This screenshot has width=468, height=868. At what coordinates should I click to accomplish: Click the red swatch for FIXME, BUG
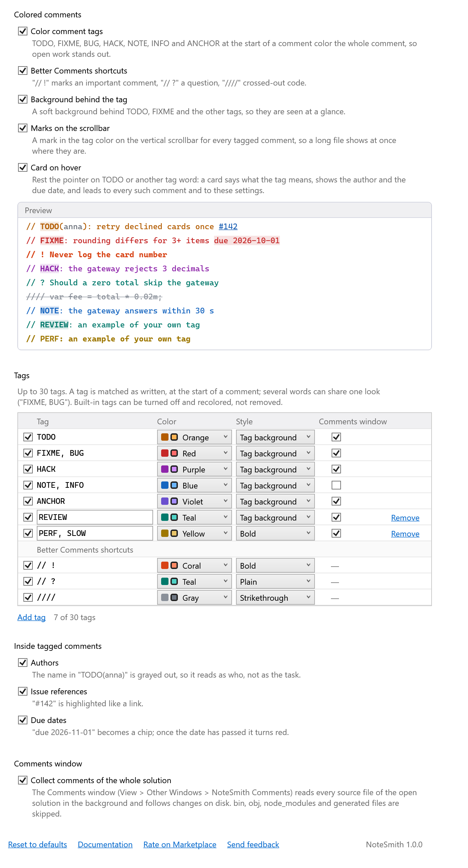coord(164,453)
